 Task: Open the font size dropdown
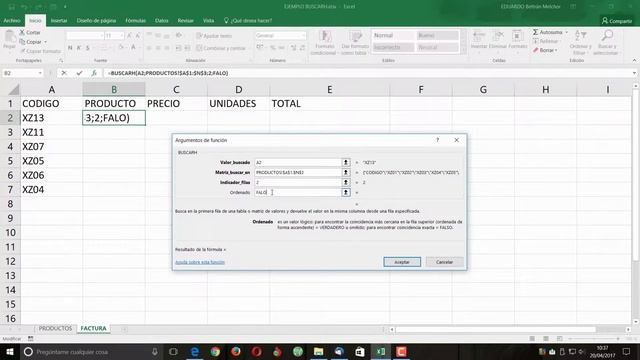pyautogui.click(x=122, y=36)
